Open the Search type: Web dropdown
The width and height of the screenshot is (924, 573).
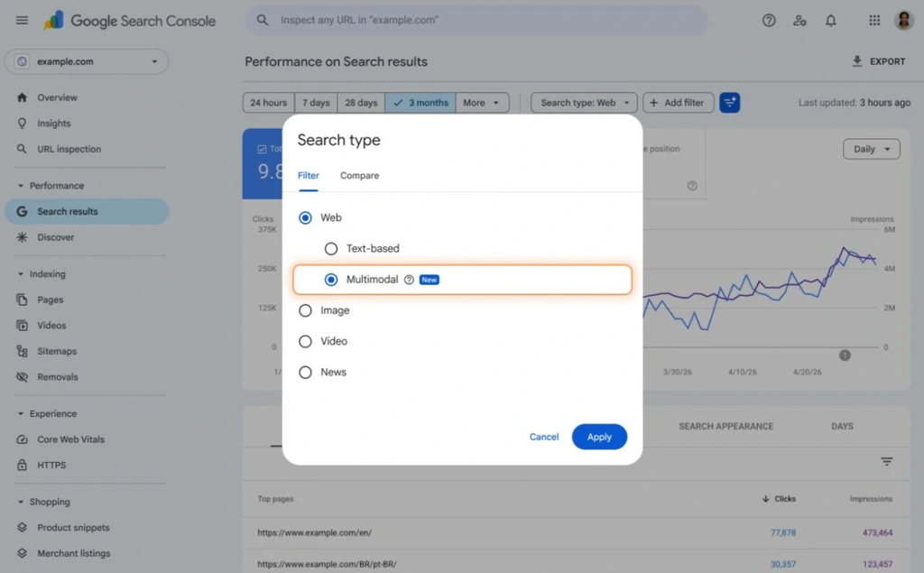pyautogui.click(x=584, y=103)
